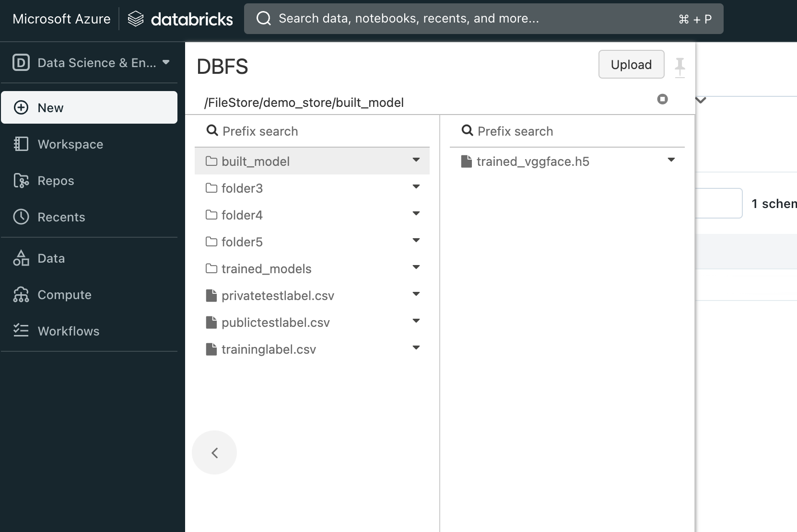Viewport: 797px width, 532px height.
Task: Click the right column Prefix search magnifier
Action: [x=467, y=130]
